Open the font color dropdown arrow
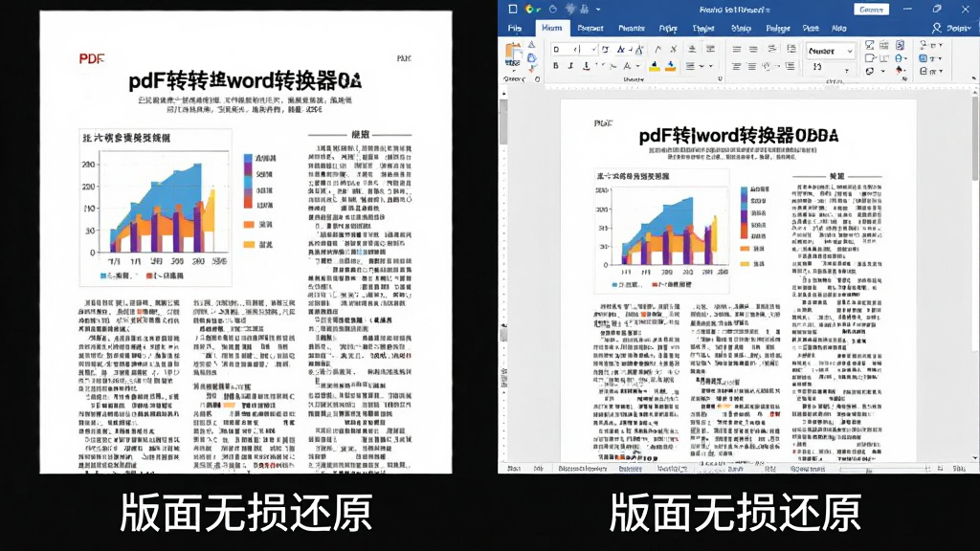The image size is (980, 551). [637, 66]
